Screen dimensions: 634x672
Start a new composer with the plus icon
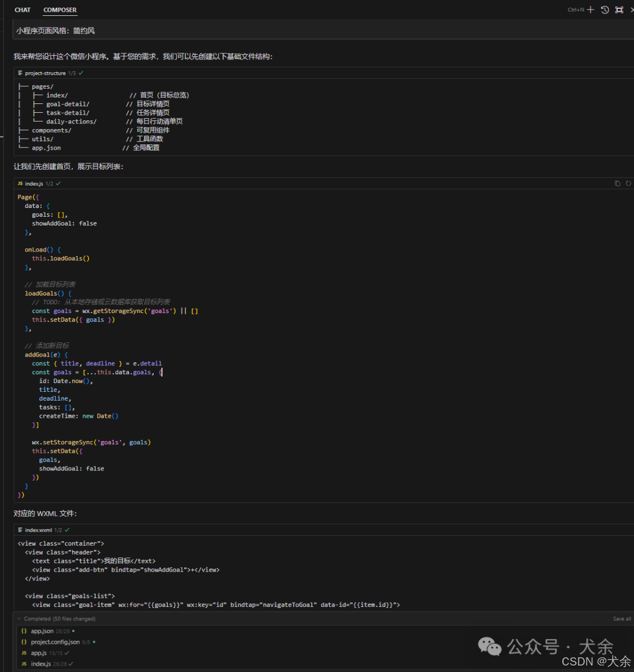click(x=591, y=9)
